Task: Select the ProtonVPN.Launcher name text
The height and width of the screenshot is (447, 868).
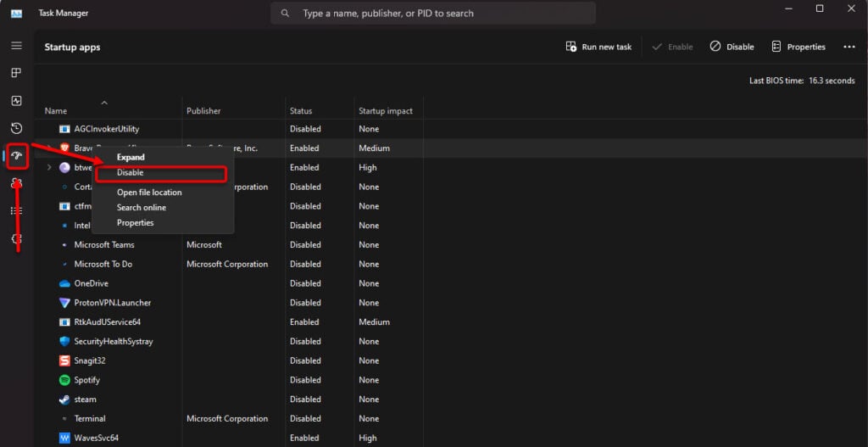Action: click(113, 303)
